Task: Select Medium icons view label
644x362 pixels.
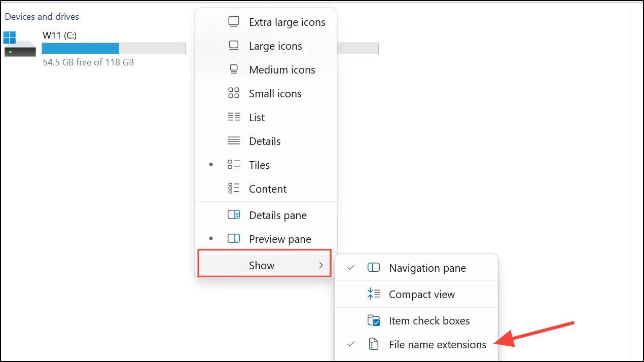Action: click(x=282, y=70)
